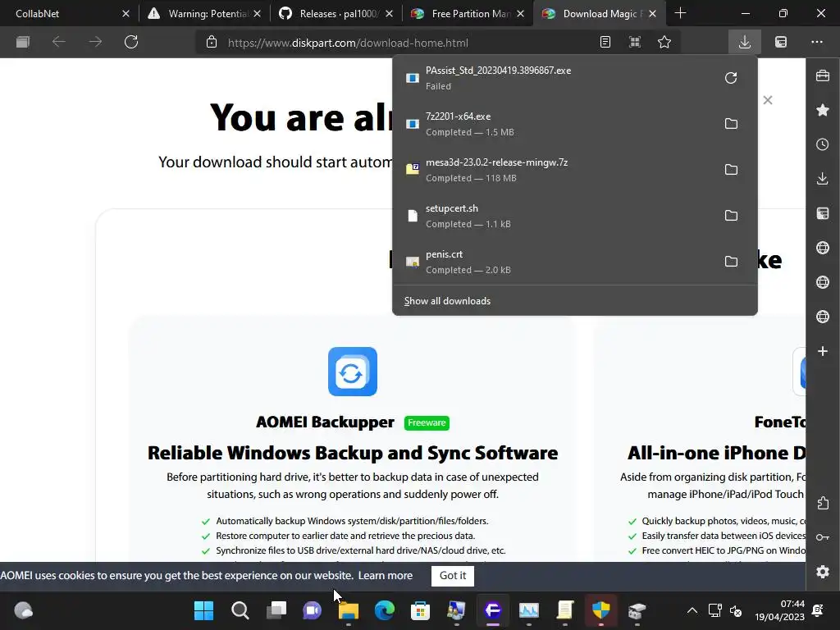
Task: Click the AOMEI Backupper heading
Action: (325, 422)
